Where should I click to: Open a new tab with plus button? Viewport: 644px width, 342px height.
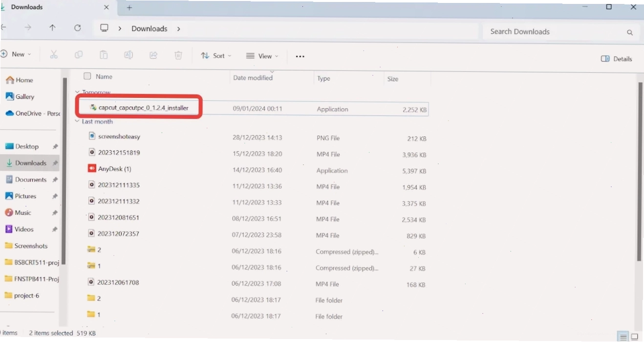point(129,8)
